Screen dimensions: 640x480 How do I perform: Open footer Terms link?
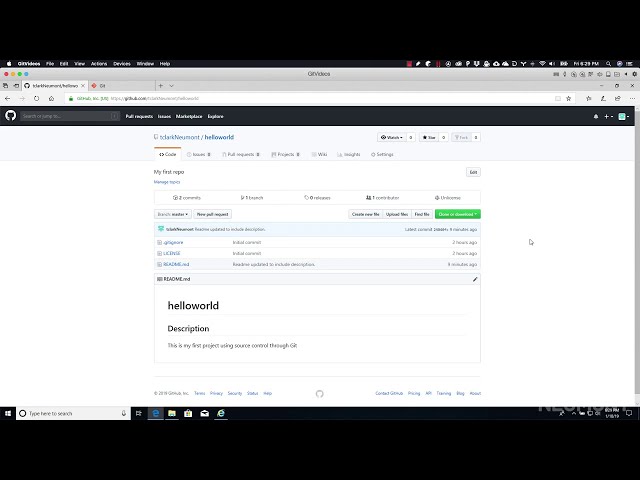pos(200,393)
